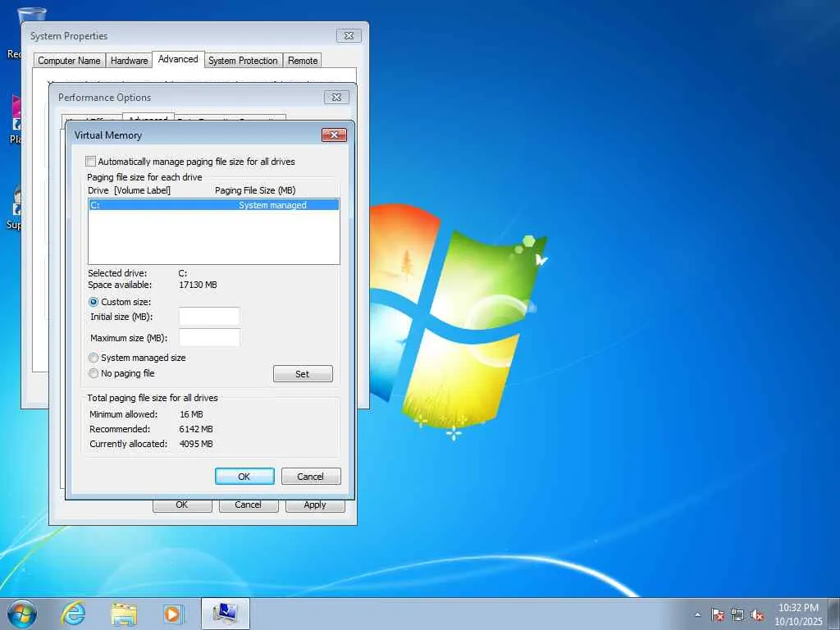This screenshot has width=840, height=630.
Task: Select the Custom size radio button
Action: [94, 302]
